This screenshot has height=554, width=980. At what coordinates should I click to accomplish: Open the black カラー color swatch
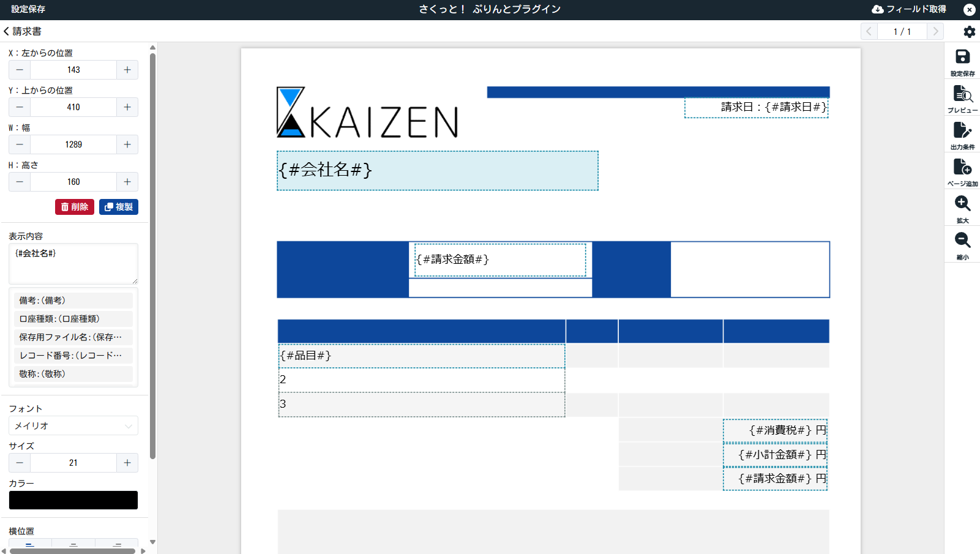pos(73,500)
